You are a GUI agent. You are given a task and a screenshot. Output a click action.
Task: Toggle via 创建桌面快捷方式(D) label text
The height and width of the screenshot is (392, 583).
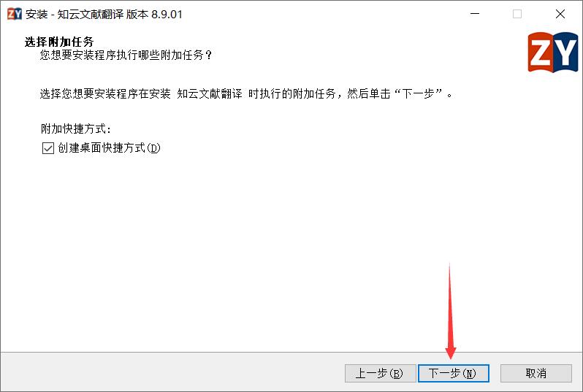click(109, 148)
